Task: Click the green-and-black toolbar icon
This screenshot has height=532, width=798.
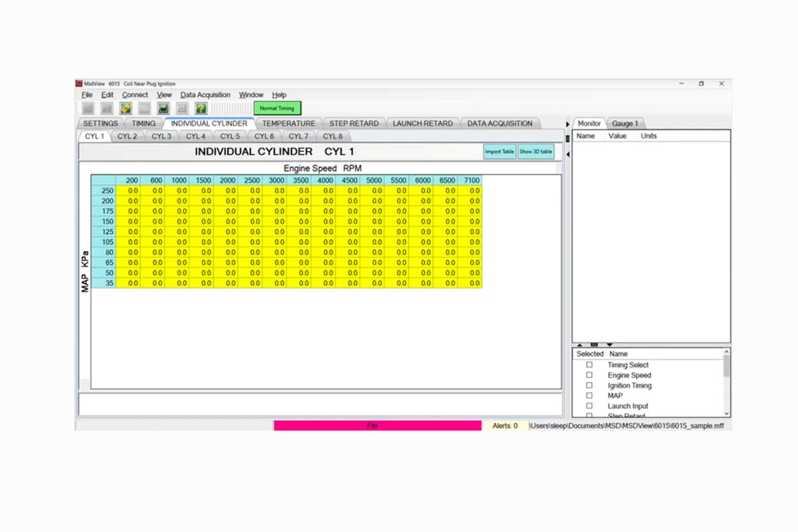Action: click(163, 108)
